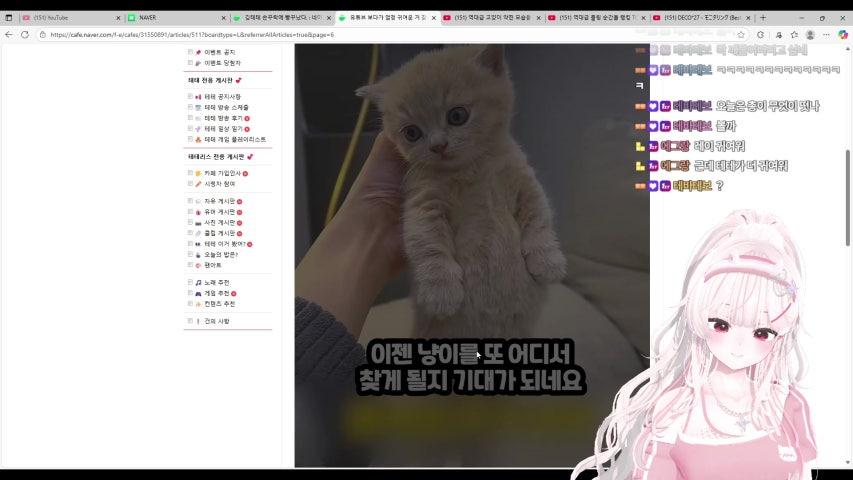
Task: Click the page vertical scrollbar thumb
Action: pyautogui.click(x=848, y=197)
